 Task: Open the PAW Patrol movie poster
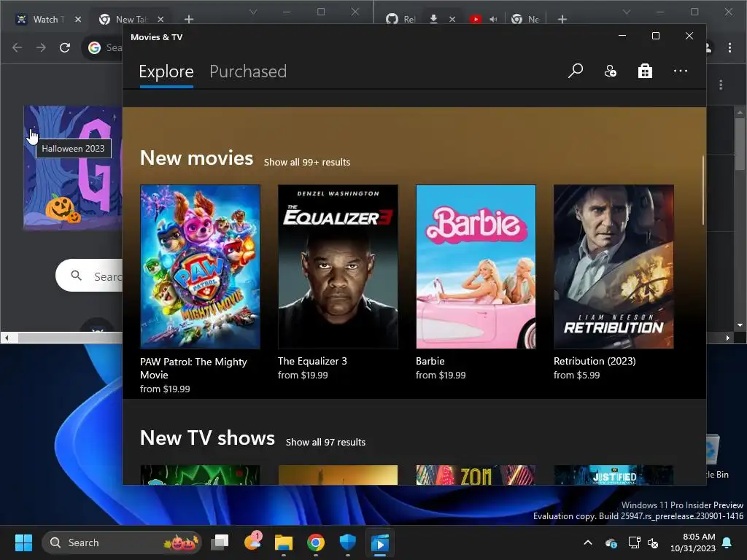200,267
